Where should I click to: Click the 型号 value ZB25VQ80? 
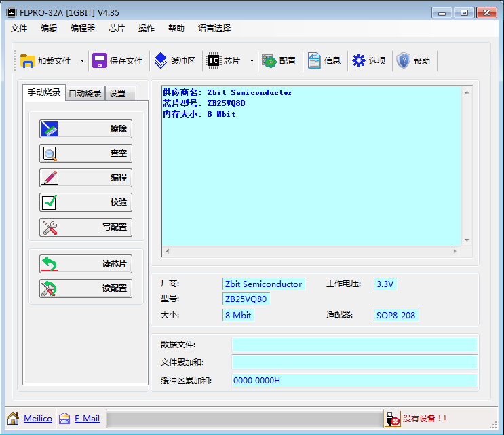click(x=246, y=299)
